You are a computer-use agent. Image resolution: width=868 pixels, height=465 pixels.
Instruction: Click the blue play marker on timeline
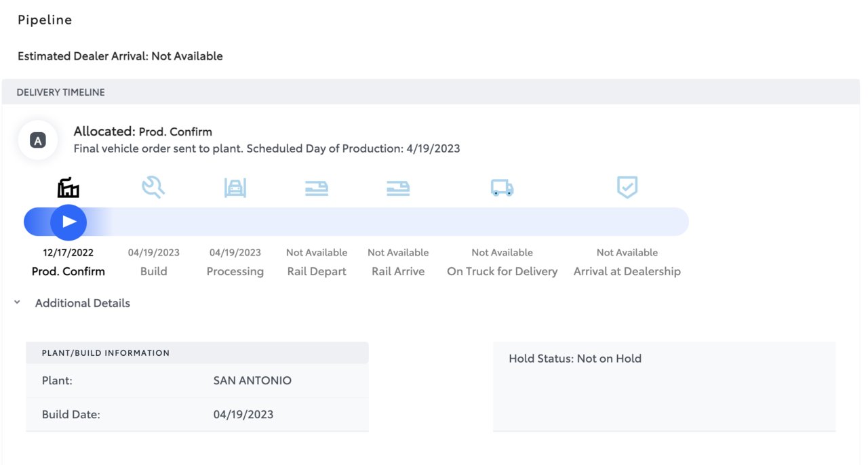pos(68,222)
